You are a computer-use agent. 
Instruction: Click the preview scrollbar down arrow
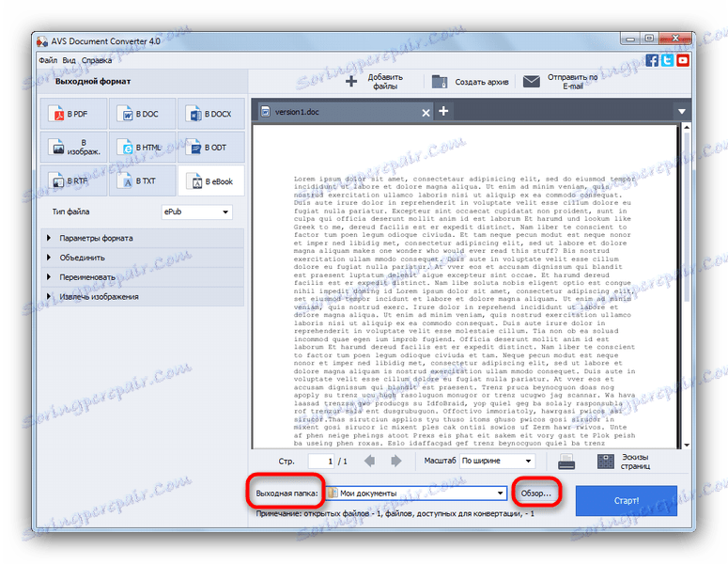687,445
